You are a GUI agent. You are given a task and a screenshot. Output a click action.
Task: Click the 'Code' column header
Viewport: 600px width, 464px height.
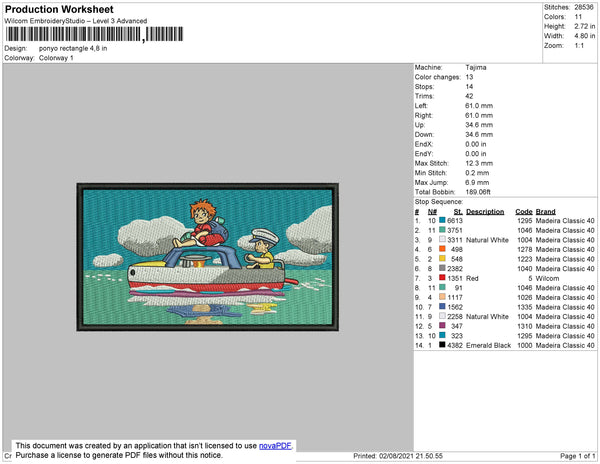[524, 212]
